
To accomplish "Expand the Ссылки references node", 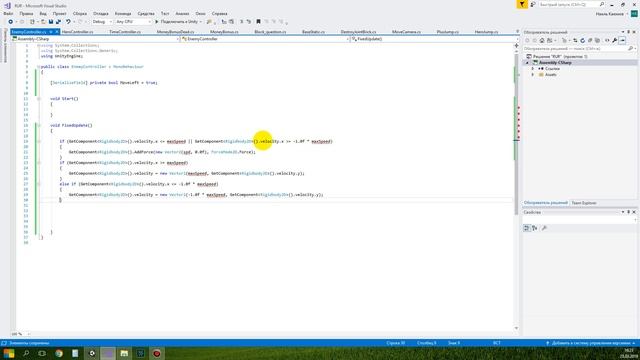I will (533, 69).
